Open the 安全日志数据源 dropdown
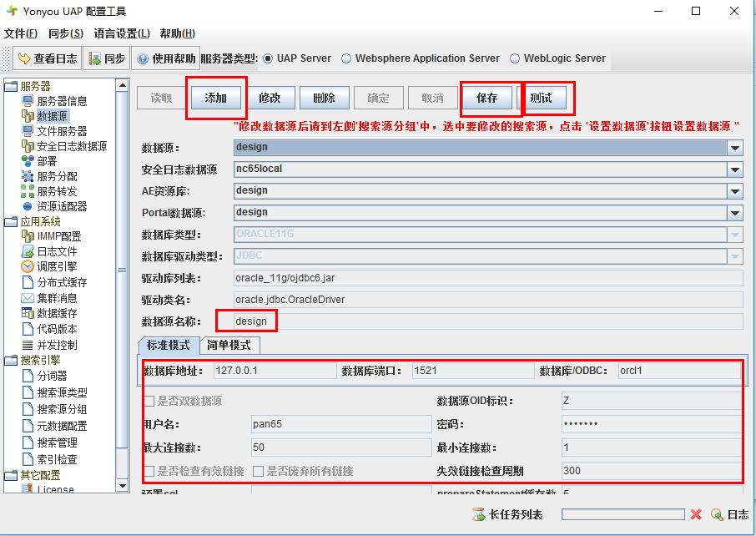The width and height of the screenshot is (756, 536). tap(735, 169)
